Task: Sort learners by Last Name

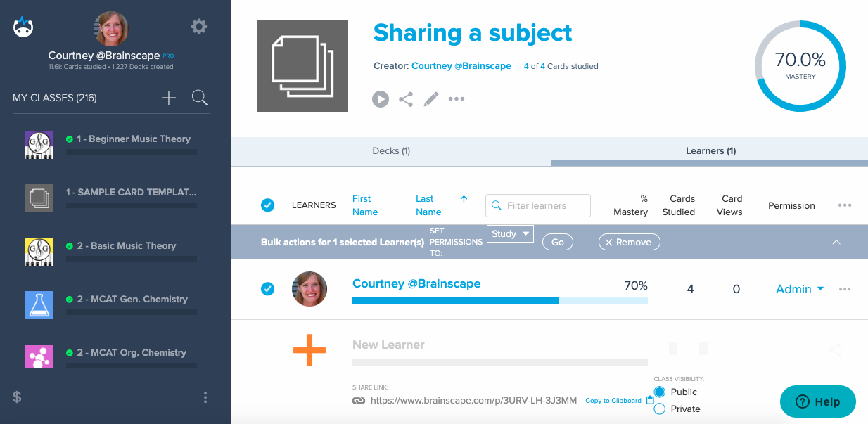Action: click(x=428, y=205)
